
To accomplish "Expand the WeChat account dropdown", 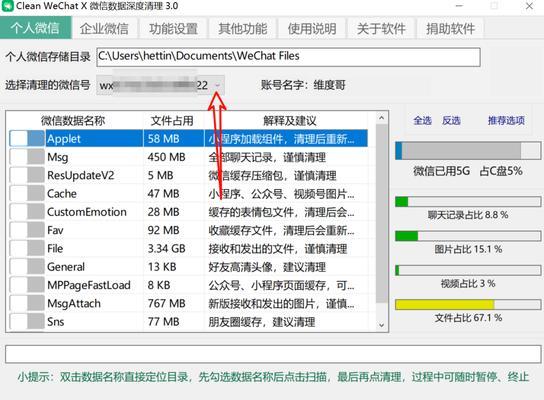I will coord(218,85).
